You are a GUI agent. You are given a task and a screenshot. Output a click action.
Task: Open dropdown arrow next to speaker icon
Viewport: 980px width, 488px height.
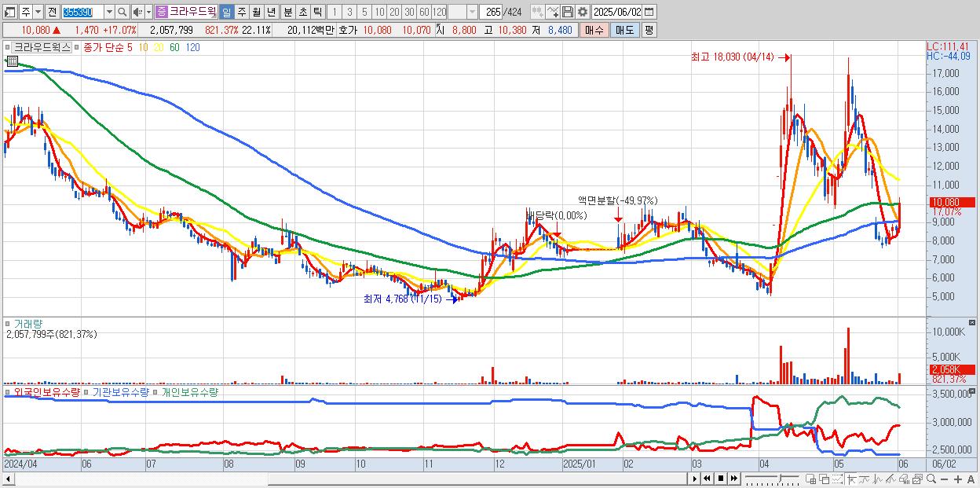click(148, 12)
